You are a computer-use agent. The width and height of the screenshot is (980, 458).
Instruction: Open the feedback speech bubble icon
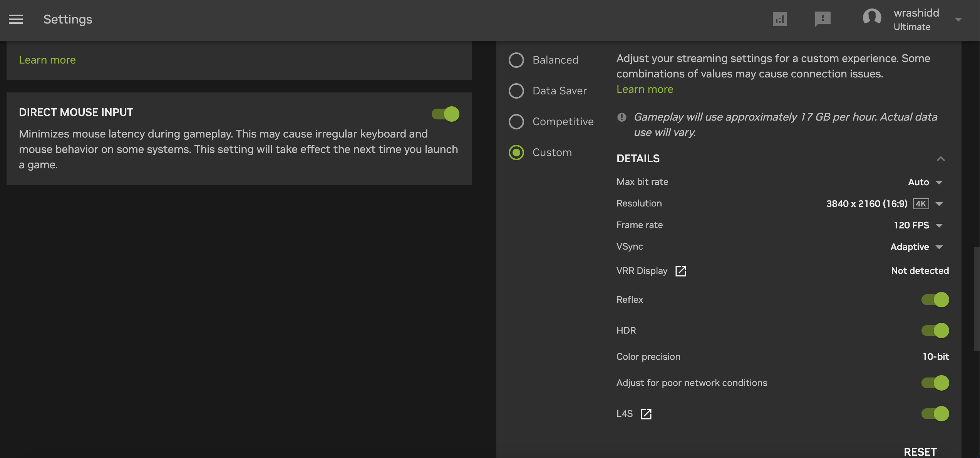coord(823,19)
